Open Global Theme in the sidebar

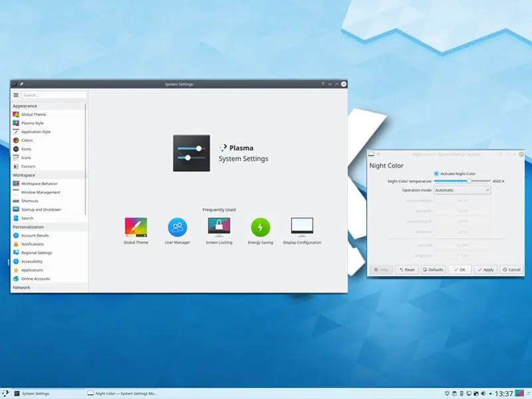[47, 114]
